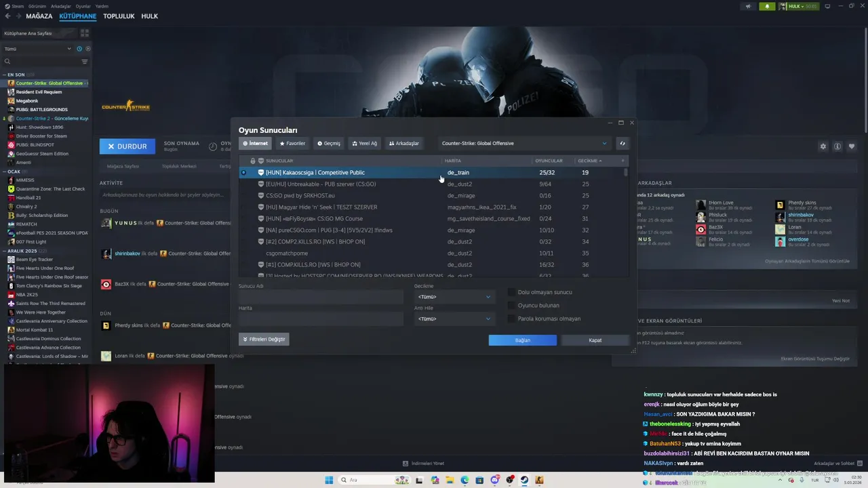
Task: Refresh the server list with the refresh icon
Action: coord(622,143)
